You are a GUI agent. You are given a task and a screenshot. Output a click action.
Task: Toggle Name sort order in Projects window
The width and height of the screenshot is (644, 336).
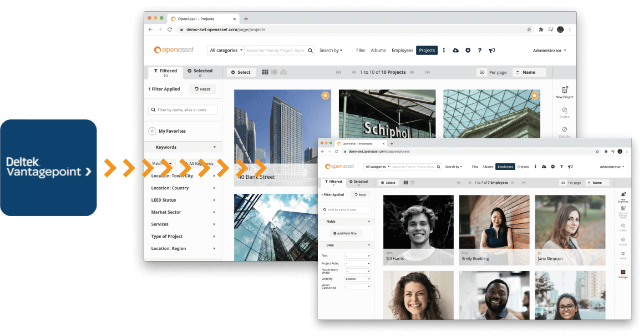coord(529,72)
